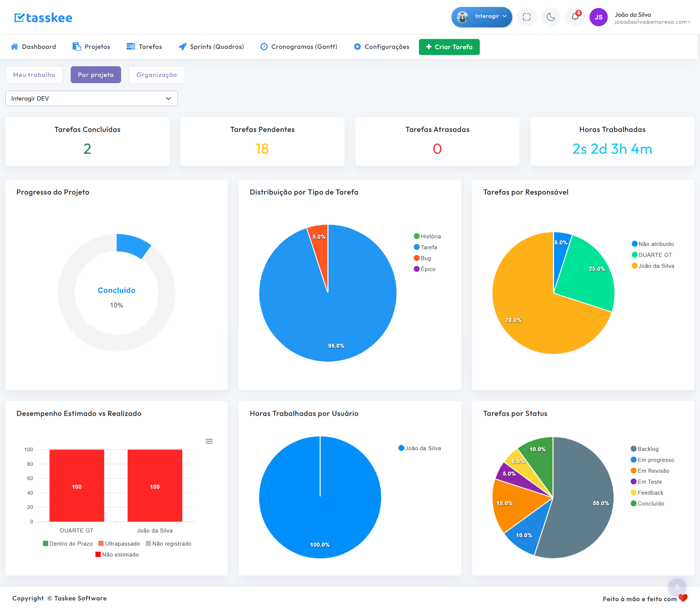Toggle História legend item
700x611 pixels.
coord(427,236)
